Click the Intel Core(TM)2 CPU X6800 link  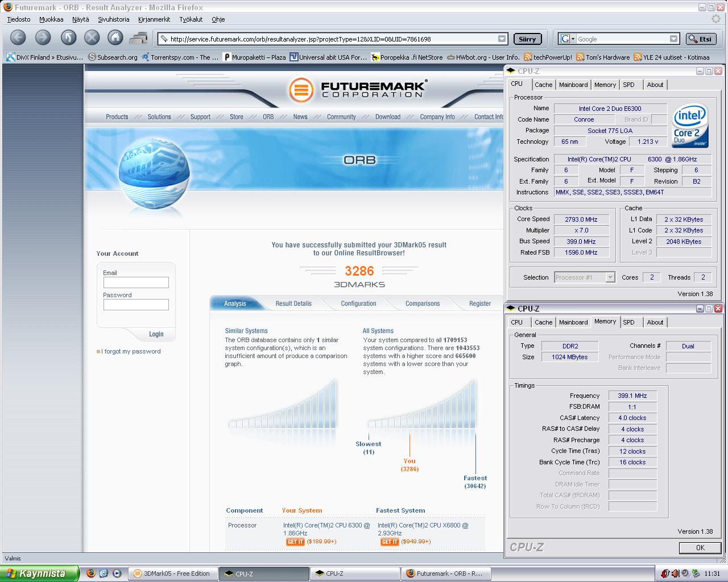point(423,529)
